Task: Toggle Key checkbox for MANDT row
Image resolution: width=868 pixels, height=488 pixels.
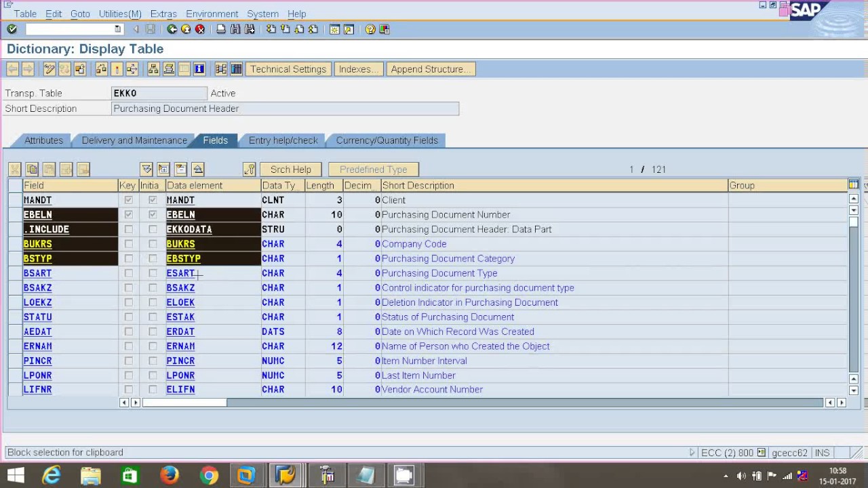Action: point(128,200)
